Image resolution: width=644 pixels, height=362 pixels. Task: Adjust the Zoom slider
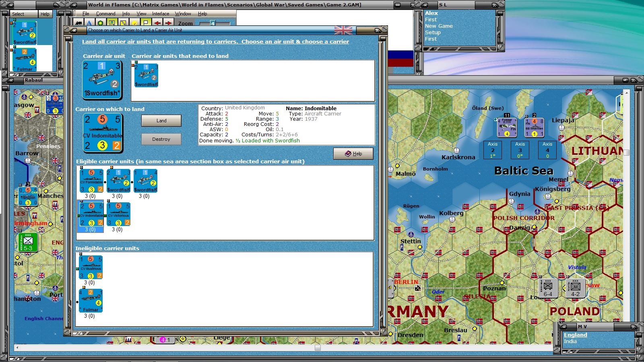(x=213, y=23)
